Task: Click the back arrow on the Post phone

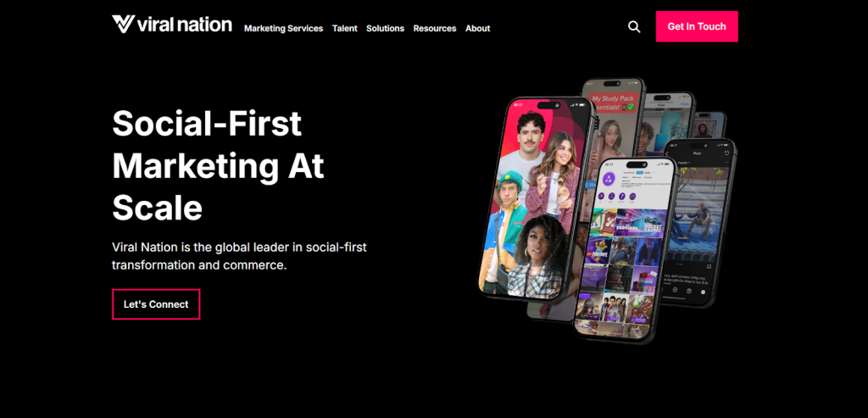Action: (x=667, y=153)
